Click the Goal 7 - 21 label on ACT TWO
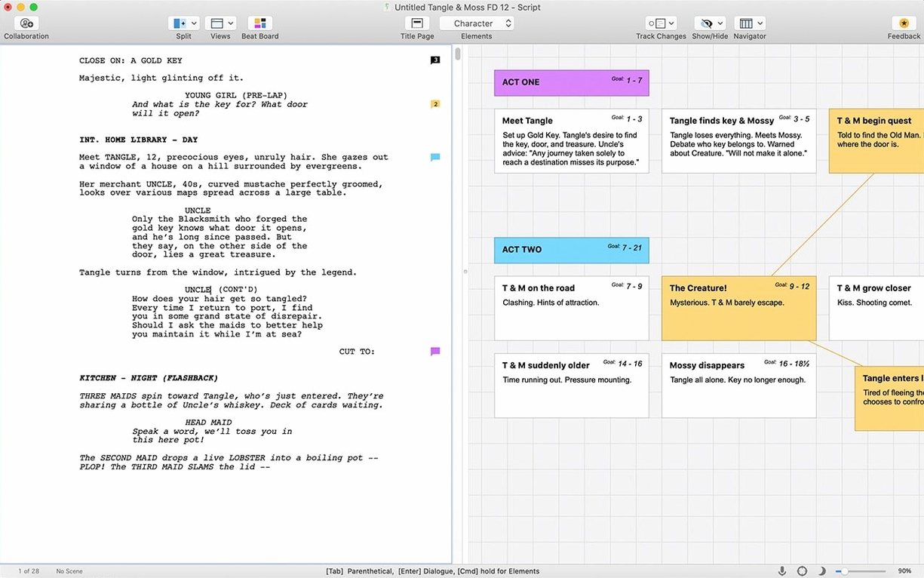 click(625, 247)
